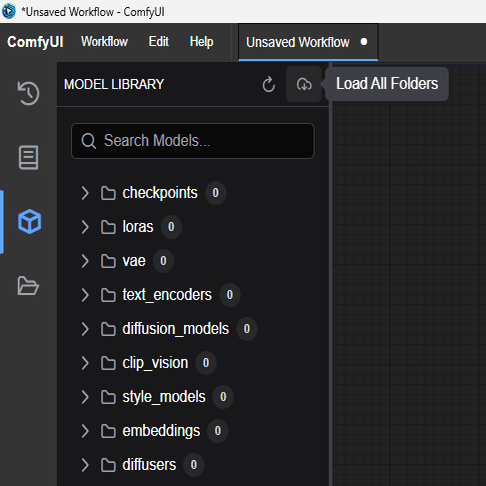The image size is (486, 486).
Task: Open the Workflows folder sidebar icon
Action: click(x=28, y=286)
